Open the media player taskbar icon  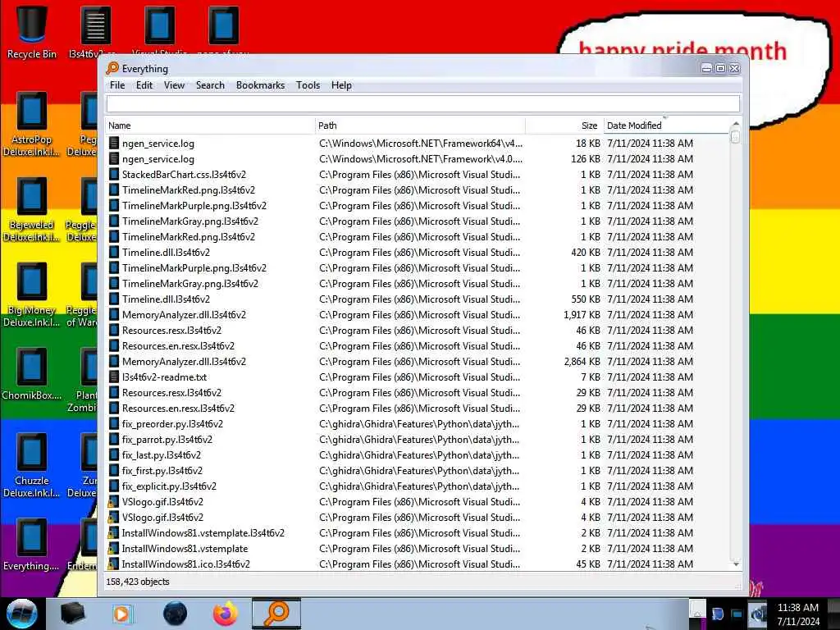coord(123,614)
